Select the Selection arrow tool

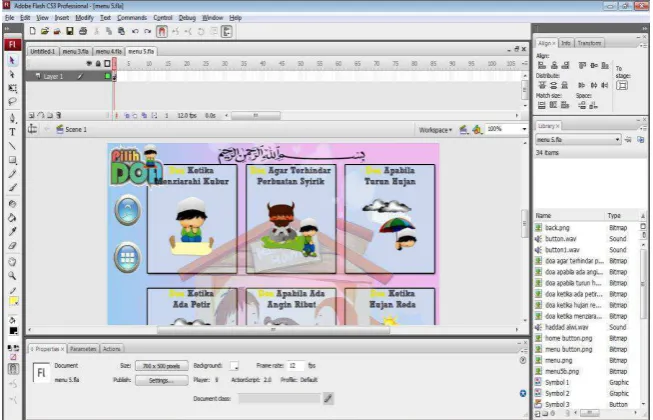[x=12, y=60]
